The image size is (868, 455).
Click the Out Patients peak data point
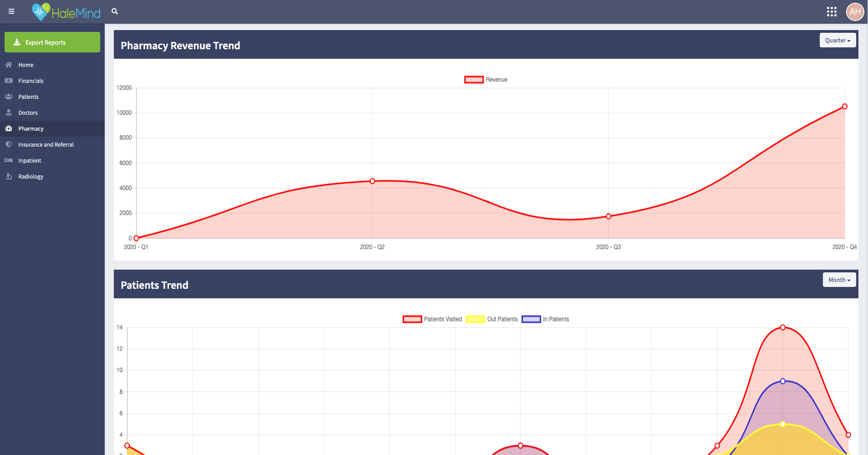click(x=783, y=424)
